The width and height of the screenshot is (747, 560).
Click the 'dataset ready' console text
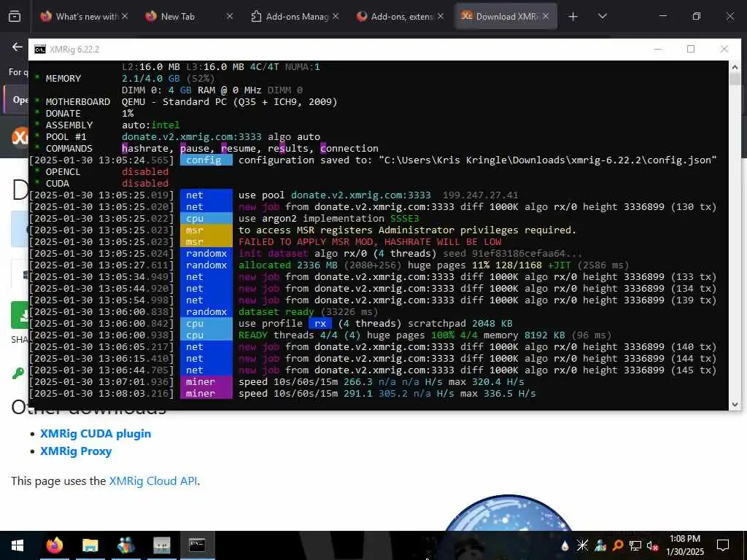[276, 312]
